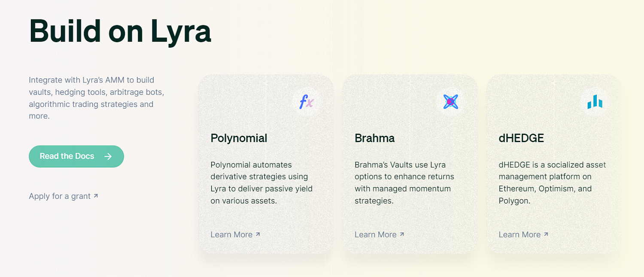Viewport: 644px width, 277px height.
Task: Click the Polynomial description text
Action: (x=261, y=183)
